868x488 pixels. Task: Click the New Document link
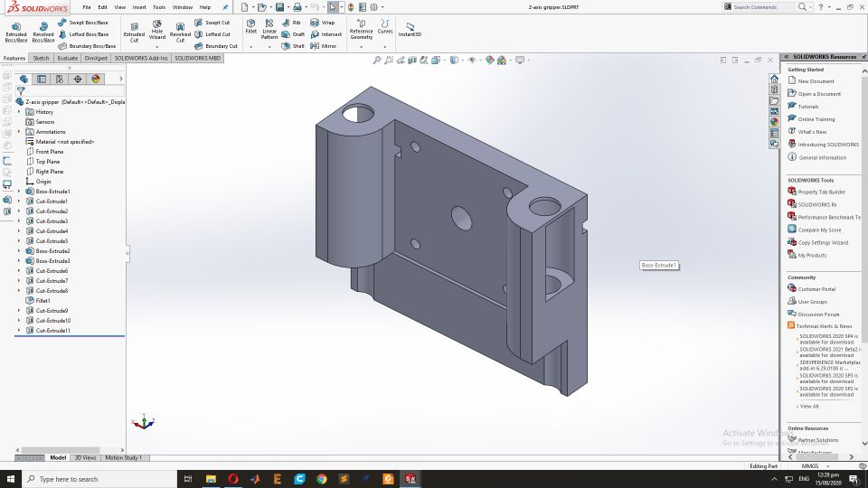816,81
